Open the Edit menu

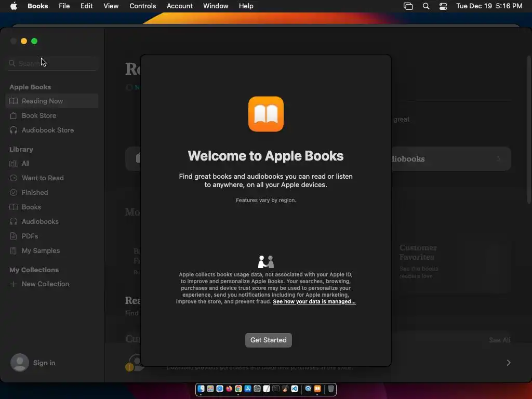87,6
